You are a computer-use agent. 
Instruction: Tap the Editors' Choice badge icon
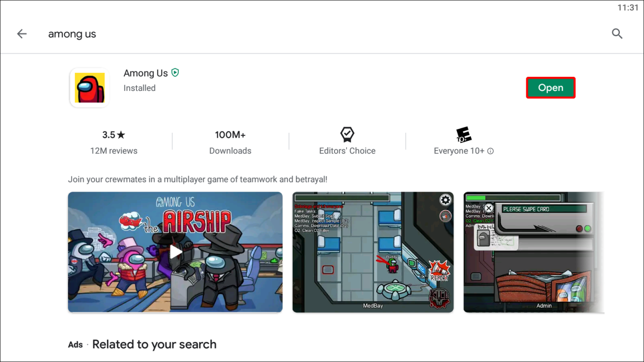click(347, 135)
